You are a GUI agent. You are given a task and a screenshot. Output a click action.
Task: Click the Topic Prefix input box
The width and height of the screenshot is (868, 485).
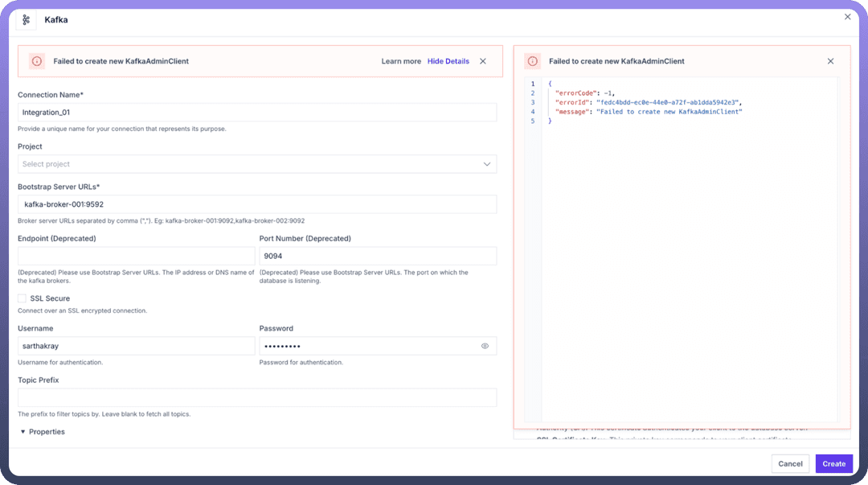coord(257,397)
